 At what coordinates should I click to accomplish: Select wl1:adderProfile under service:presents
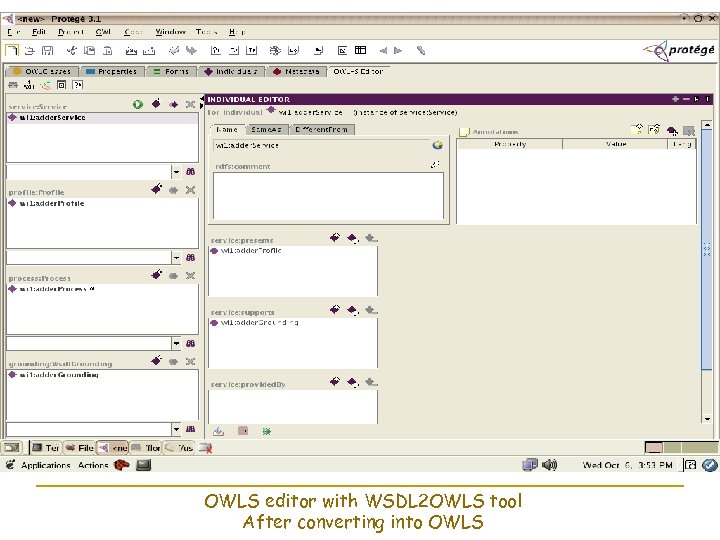coord(293,251)
